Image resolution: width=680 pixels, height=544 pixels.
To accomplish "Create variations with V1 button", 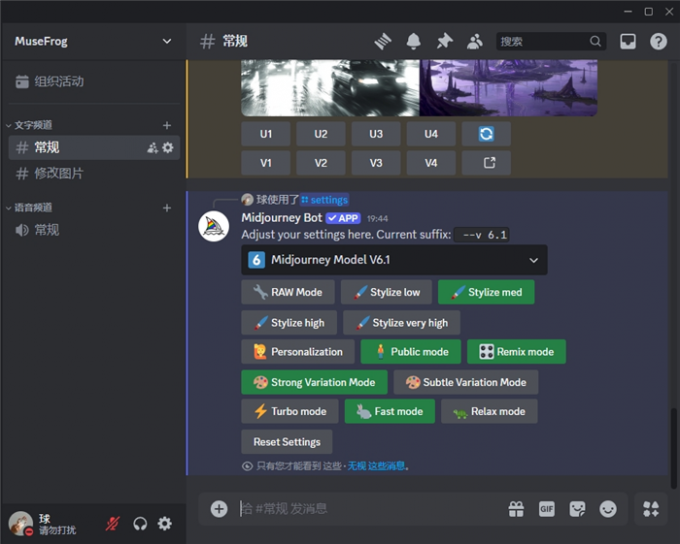I will (266, 163).
